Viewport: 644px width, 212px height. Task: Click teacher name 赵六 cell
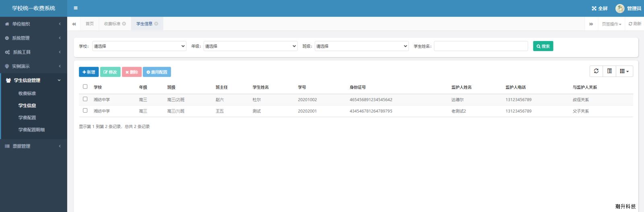coord(220,100)
